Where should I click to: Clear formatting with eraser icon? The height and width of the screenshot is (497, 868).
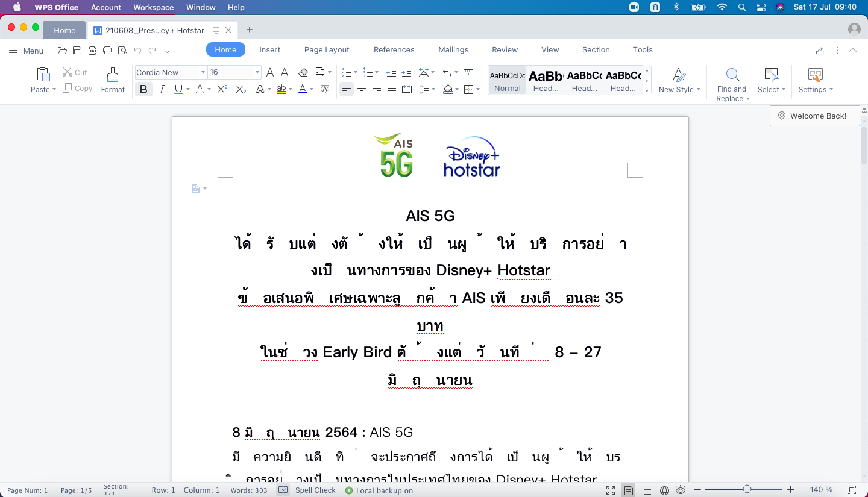303,72
